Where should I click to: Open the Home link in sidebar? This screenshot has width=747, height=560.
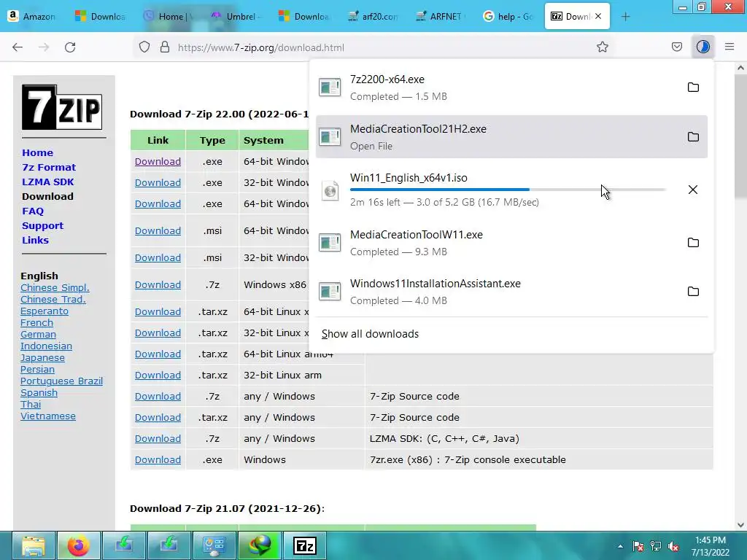click(38, 153)
